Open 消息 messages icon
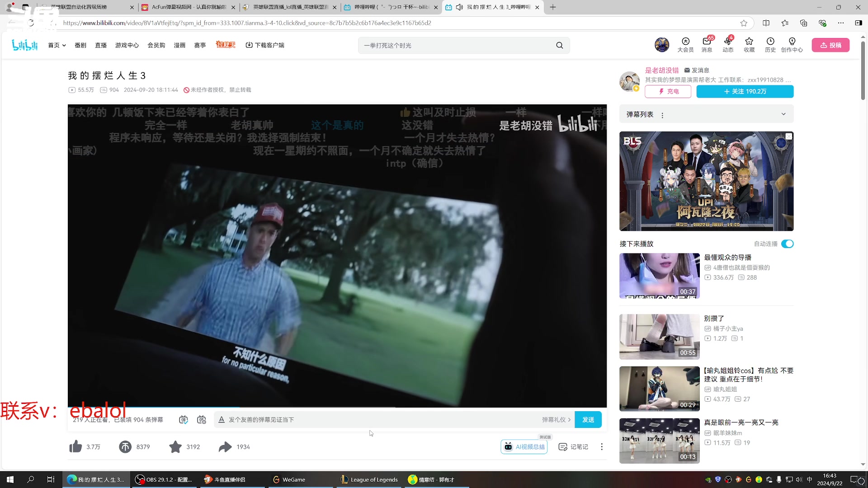868x488 pixels. [x=707, y=45]
